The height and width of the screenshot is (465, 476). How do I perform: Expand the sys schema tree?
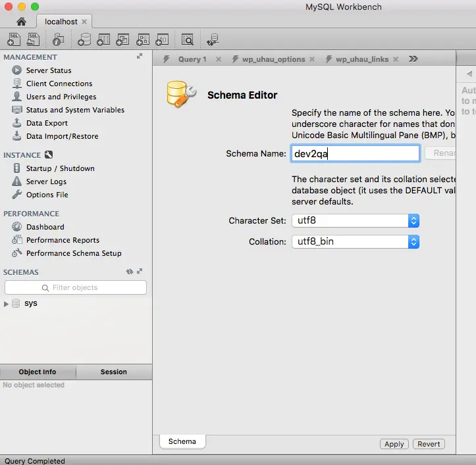6,304
